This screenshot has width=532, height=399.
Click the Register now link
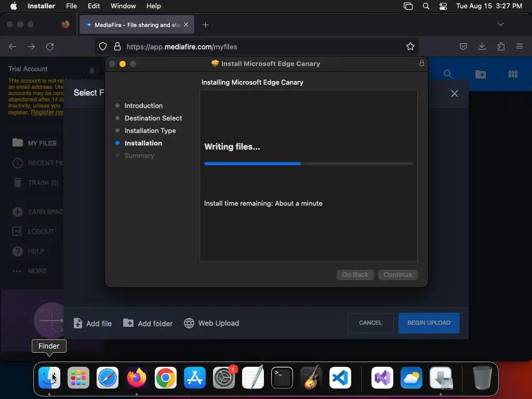[x=47, y=112]
